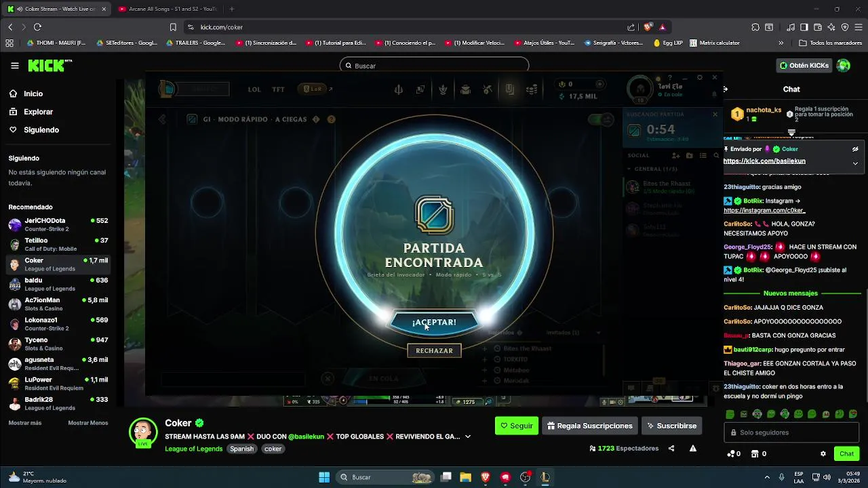868x488 pixels.
Task: Open League of Legends category link
Action: [194, 449]
